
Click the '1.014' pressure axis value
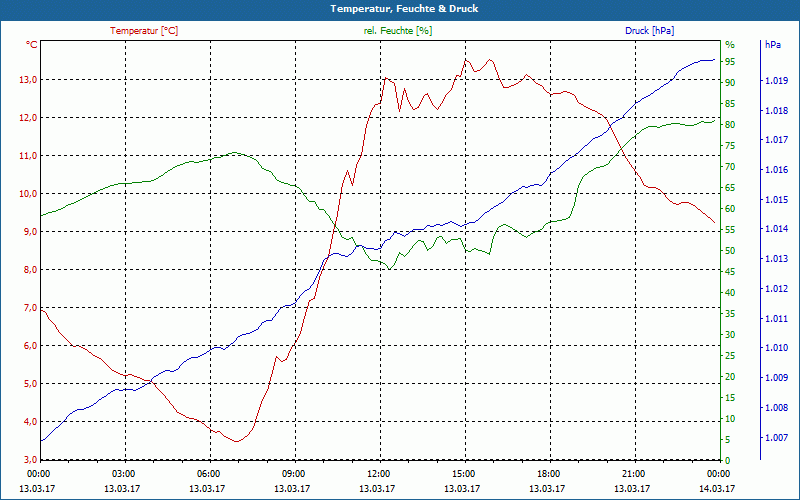[x=776, y=229]
